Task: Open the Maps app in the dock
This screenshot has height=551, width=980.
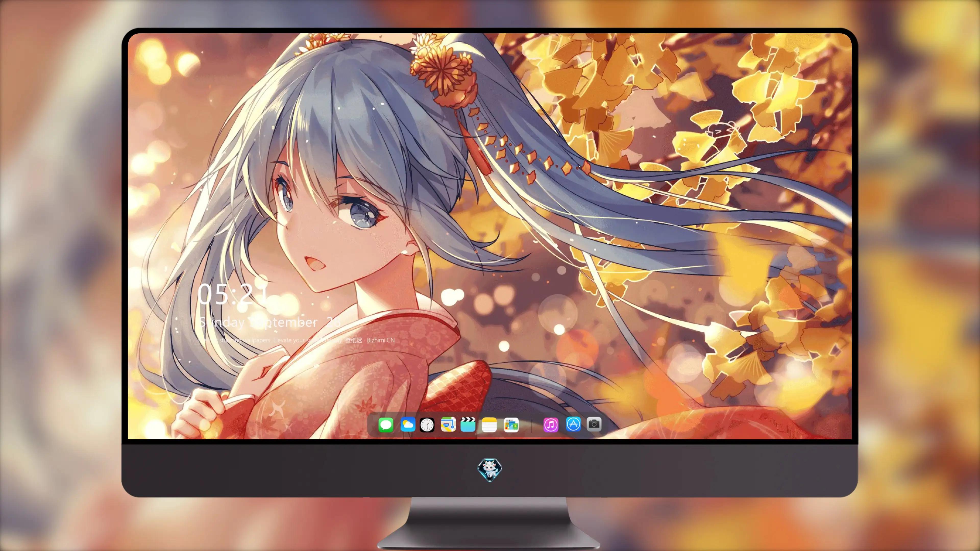Action: coord(448,424)
